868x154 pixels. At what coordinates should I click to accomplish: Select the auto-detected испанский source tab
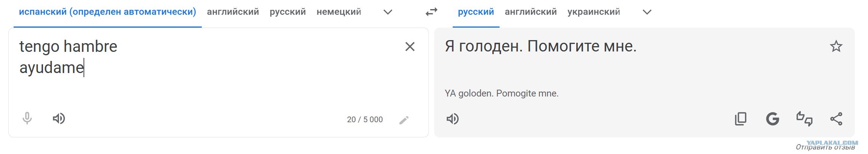click(x=108, y=12)
